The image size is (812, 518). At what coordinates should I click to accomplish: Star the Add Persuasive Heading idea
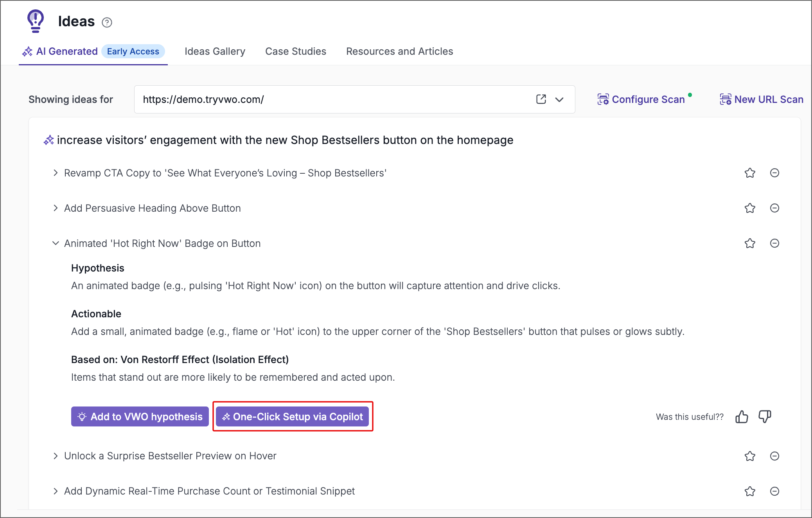(750, 208)
